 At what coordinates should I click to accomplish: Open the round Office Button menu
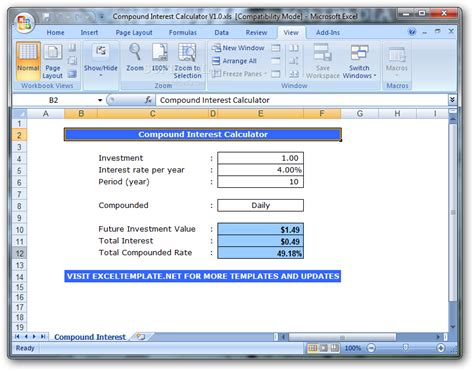click(x=24, y=22)
